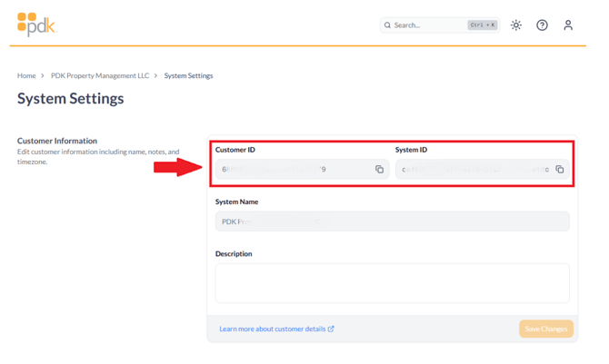
Task: Click the external link icon beside Learn more
Action: pyautogui.click(x=331, y=329)
